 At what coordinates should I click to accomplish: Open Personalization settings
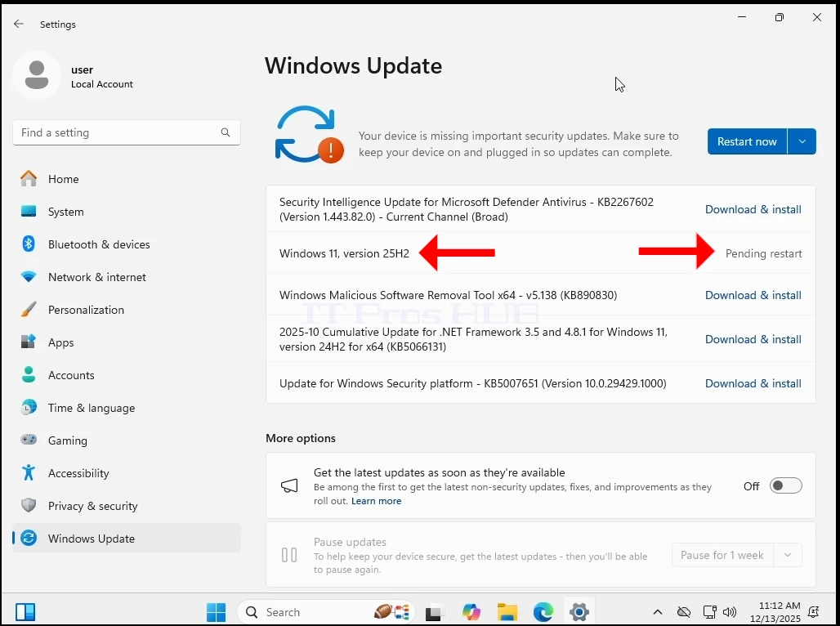tap(127, 310)
